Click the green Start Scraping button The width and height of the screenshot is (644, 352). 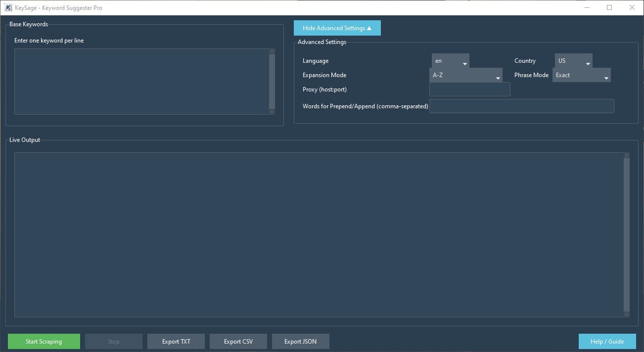(x=44, y=341)
